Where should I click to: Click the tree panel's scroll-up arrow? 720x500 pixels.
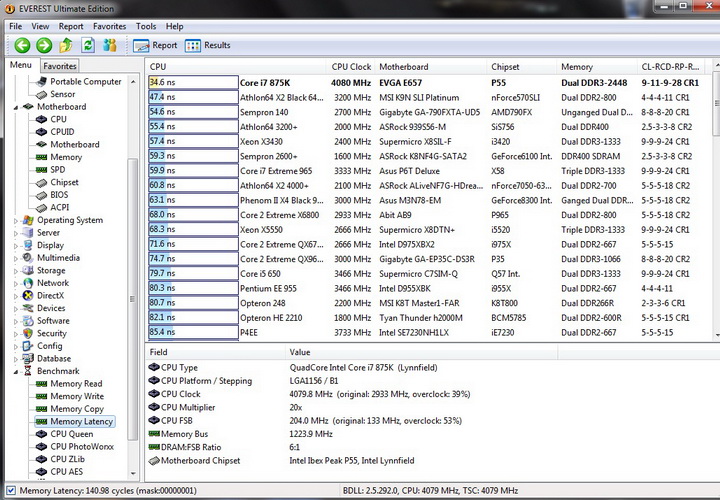click(x=133, y=82)
